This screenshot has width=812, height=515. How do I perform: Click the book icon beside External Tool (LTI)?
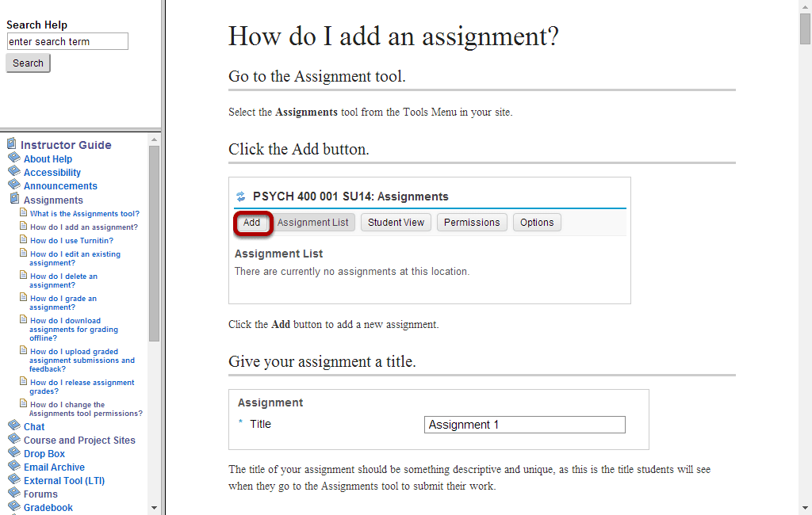click(14, 479)
